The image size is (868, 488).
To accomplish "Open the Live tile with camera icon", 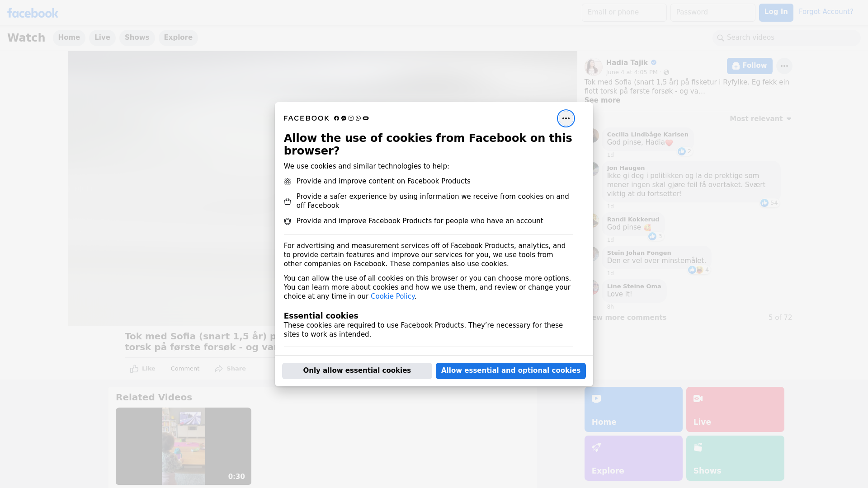I will tap(735, 409).
